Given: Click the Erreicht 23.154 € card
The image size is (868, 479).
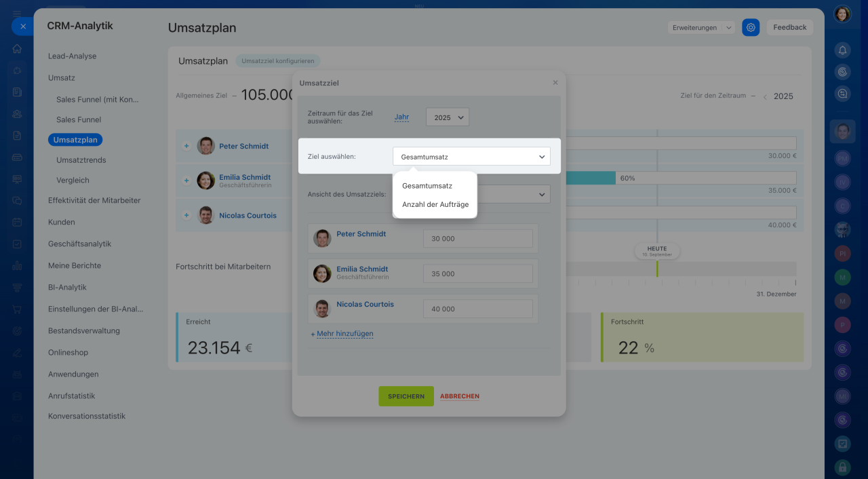Looking at the screenshot, I should point(234,337).
